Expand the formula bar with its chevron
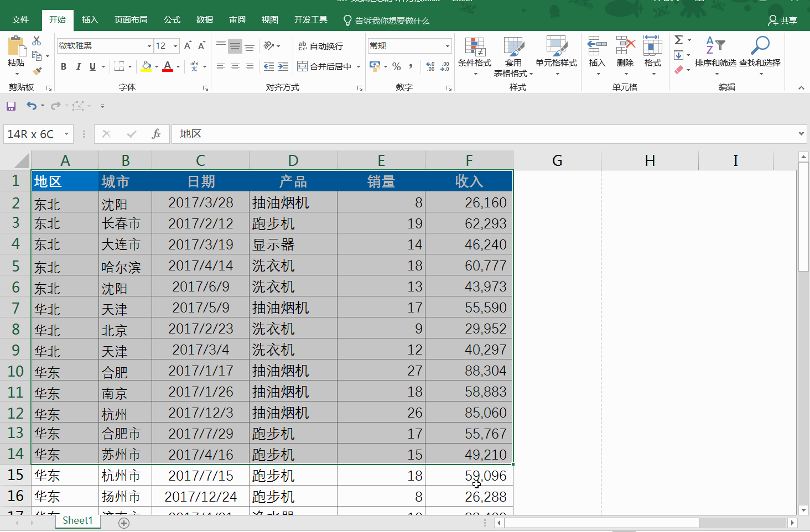Viewport: 810px width, 532px height. click(x=801, y=134)
